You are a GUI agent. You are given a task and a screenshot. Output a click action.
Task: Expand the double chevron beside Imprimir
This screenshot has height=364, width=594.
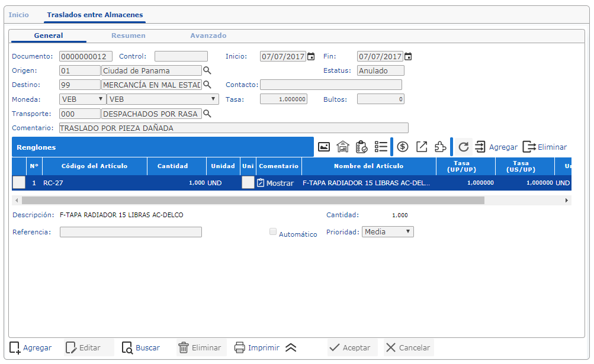(291, 348)
